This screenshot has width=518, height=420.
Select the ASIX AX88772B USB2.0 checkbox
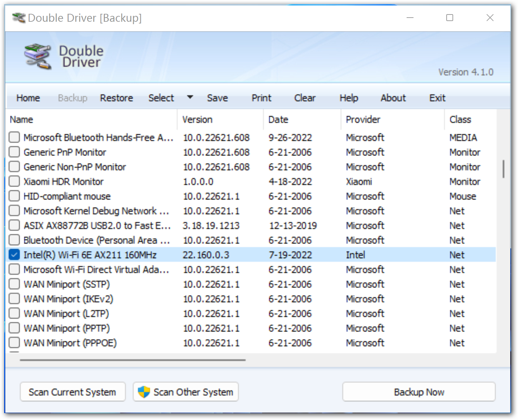(14, 225)
